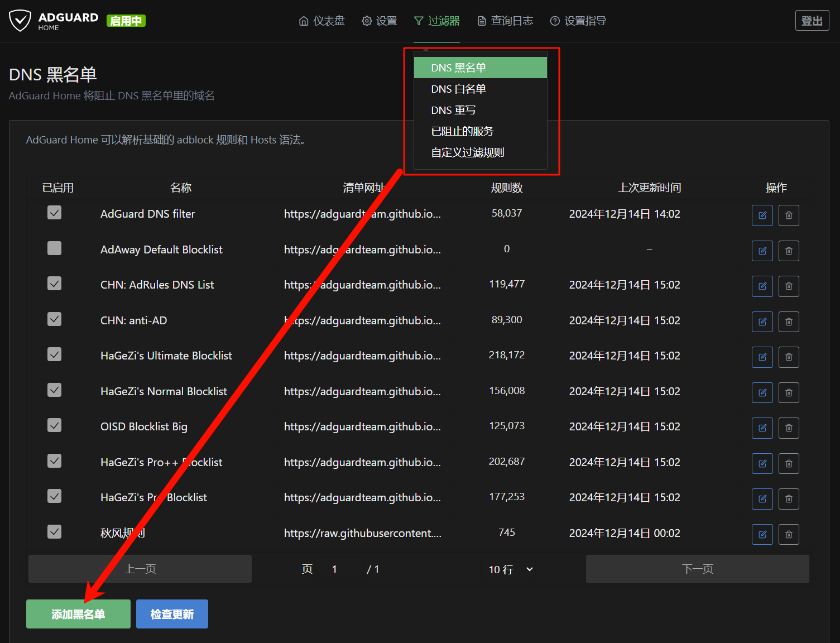The width and height of the screenshot is (840, 643).
Task: Edit the blocklist with 177,253 rules
Action: (x=762, y=499)
